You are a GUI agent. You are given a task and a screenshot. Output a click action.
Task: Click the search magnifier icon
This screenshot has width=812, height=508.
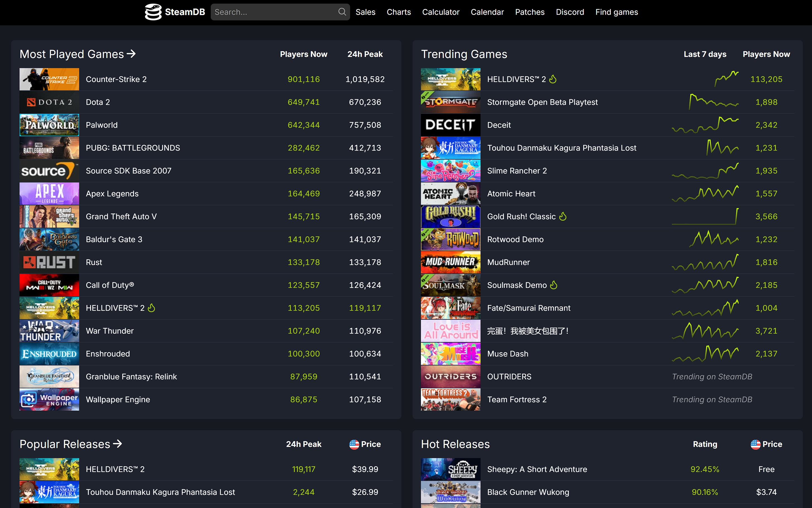pyautogui.click(x=342, y=12)
